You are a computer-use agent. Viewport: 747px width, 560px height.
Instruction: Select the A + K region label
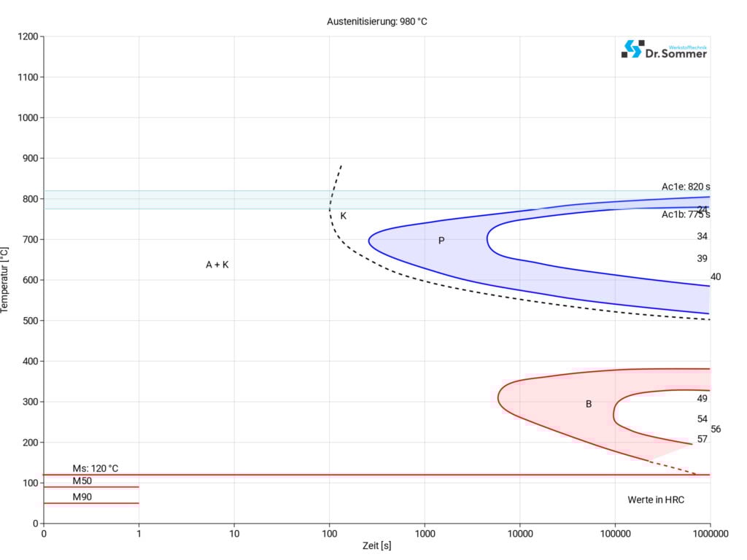pos(217,265)
